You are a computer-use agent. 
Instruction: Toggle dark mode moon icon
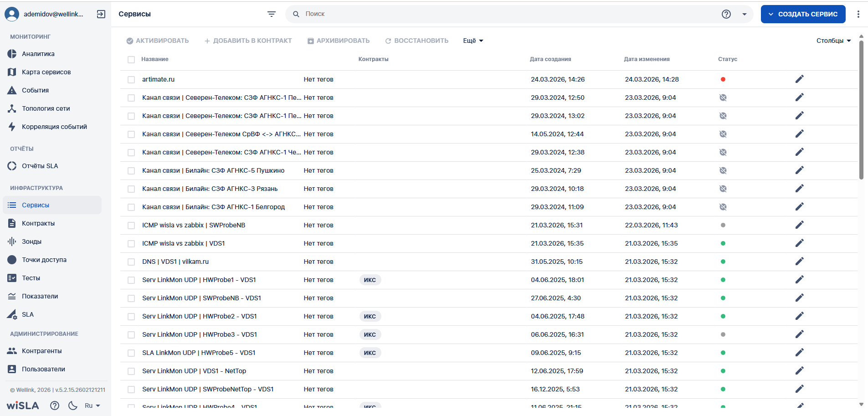pyautogui.click(x=72, y=406)
